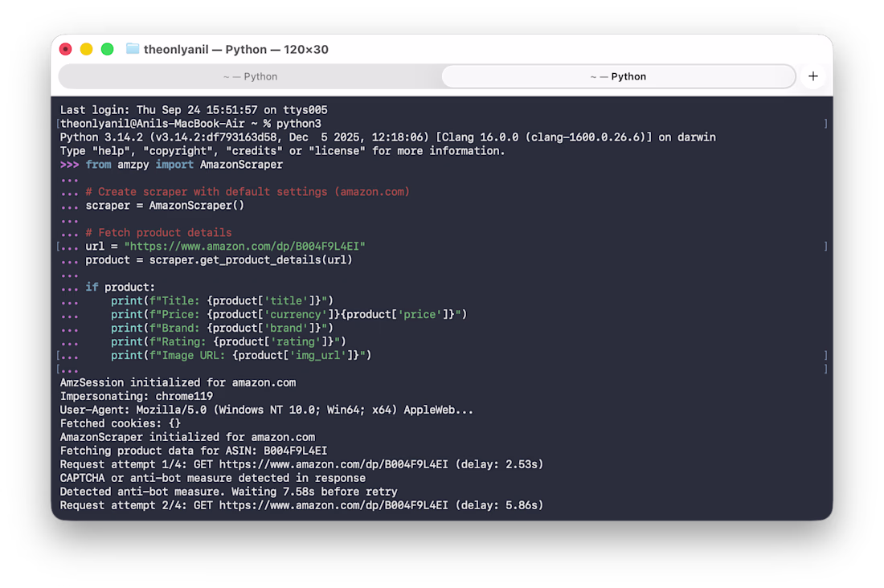Click the red close window button
This screenshot has height=588, width=884.
(65, 49)
